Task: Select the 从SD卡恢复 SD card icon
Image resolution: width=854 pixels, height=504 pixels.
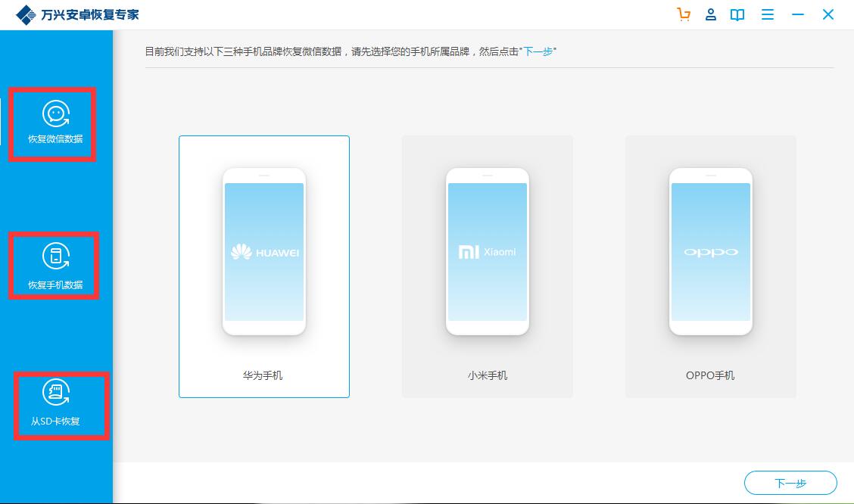Action: coord(55,393)
